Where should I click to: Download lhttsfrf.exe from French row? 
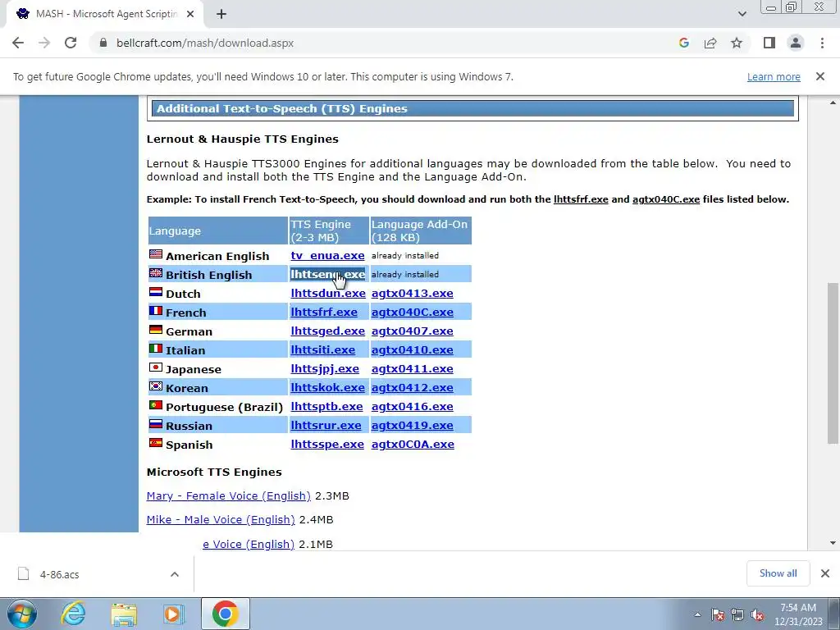[323, 313]
